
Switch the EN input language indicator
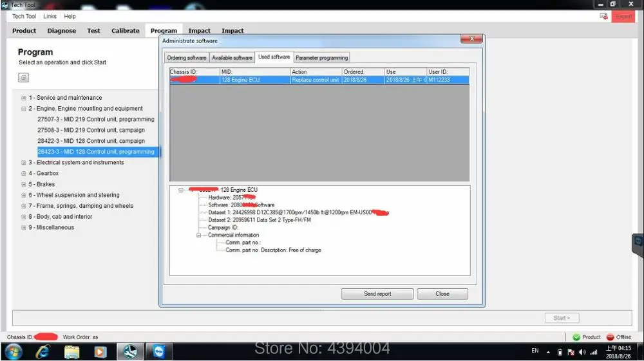click(535, 351)
